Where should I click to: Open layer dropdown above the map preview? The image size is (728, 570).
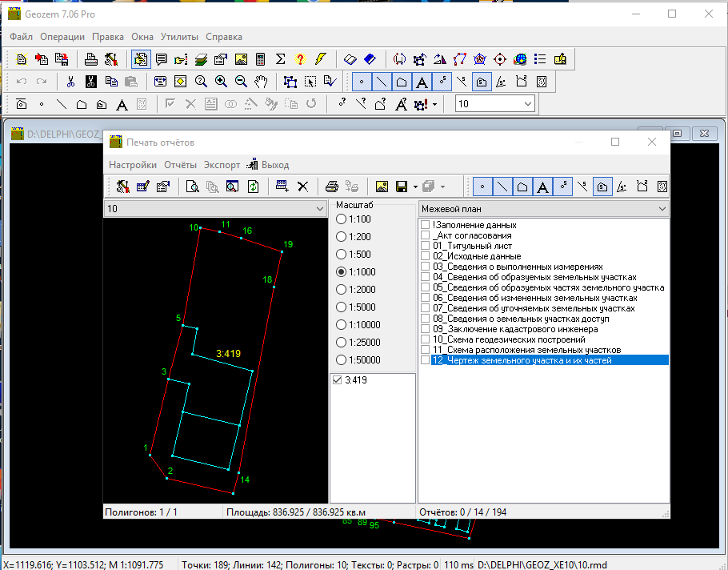320,209
